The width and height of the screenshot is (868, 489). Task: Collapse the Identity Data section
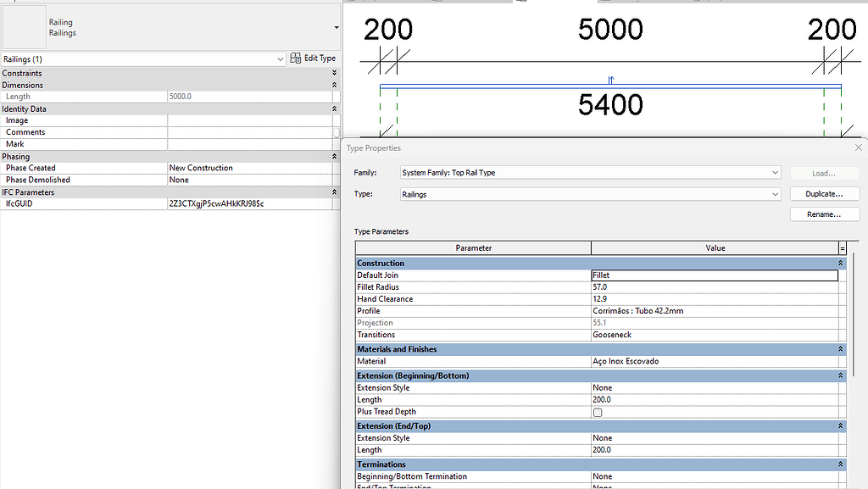pyautogui.click(x=334, y=108)
